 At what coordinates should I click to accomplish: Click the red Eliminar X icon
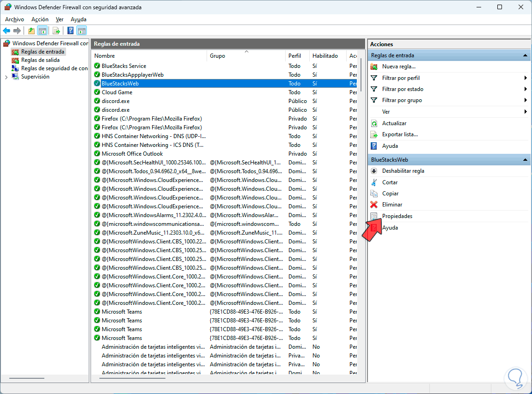point(374,205)
